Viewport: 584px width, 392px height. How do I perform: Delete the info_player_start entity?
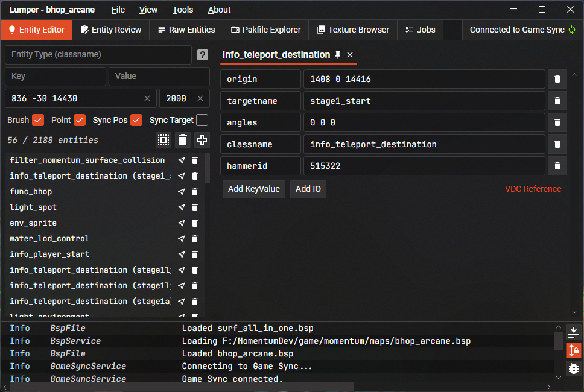click(195, 254)
